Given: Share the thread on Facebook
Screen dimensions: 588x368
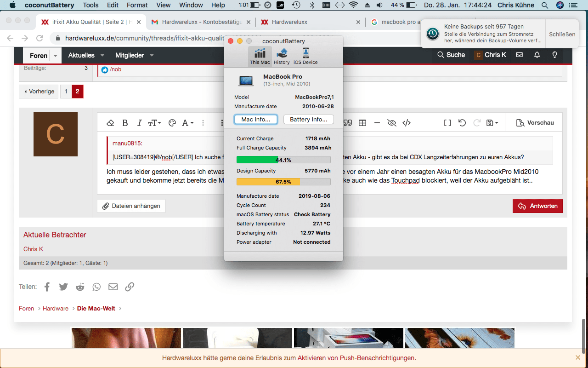Looking at the screenshot, I should (x=47, y=287).
